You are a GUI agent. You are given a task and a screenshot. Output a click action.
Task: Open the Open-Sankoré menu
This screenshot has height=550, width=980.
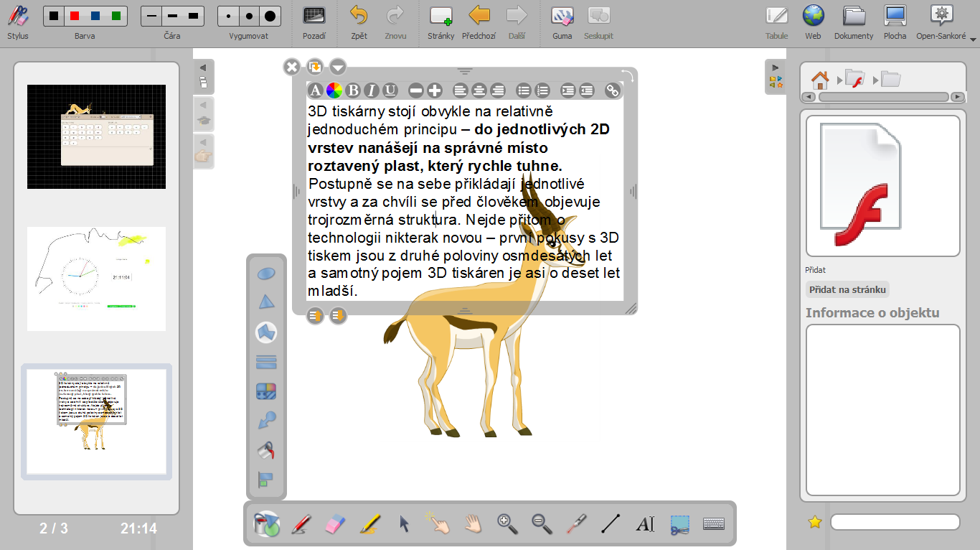tap(943, 22)
